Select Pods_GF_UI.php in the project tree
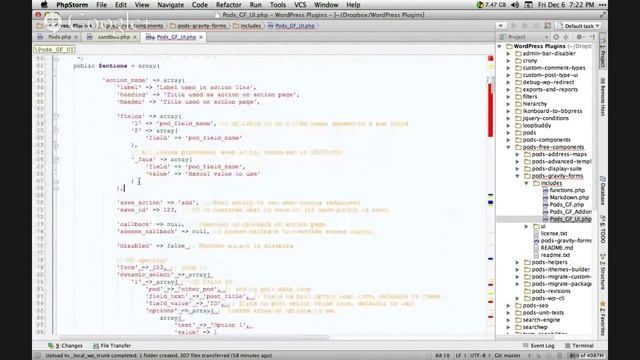 pyautogui.click(x=570, y=219)
